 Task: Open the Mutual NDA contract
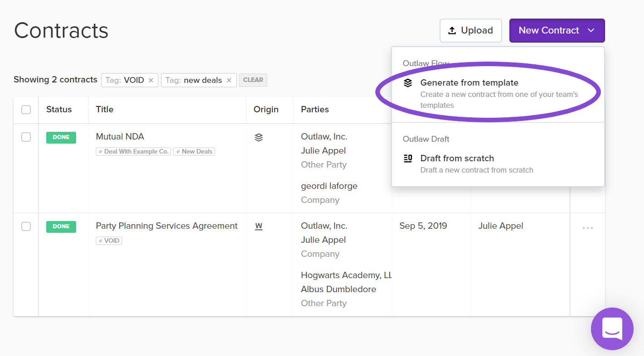coord(120,136)
